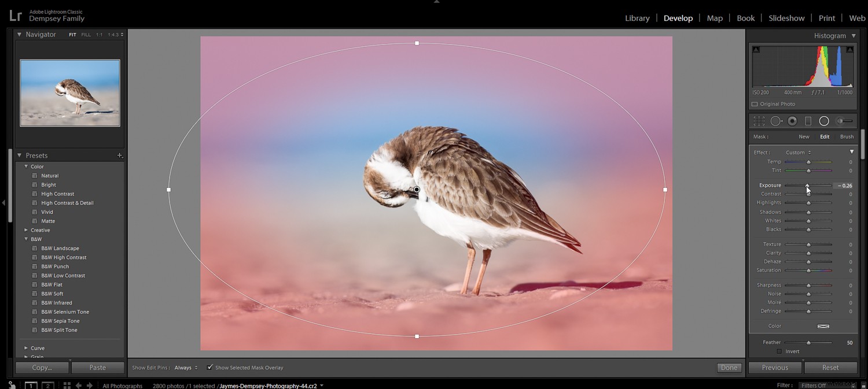868x389 pixels.
Task: Toggle the Show Selected Mask Overlay checkbox
Action: (209, 367)
